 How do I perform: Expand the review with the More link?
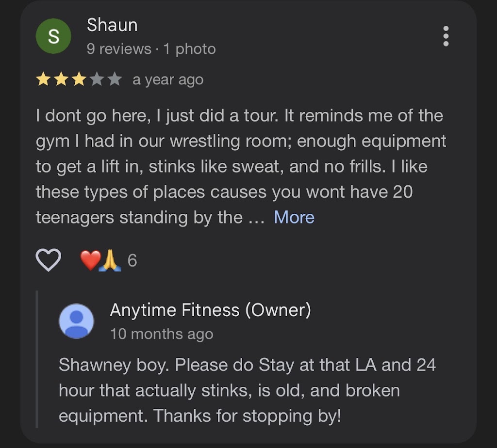(294, 217)
